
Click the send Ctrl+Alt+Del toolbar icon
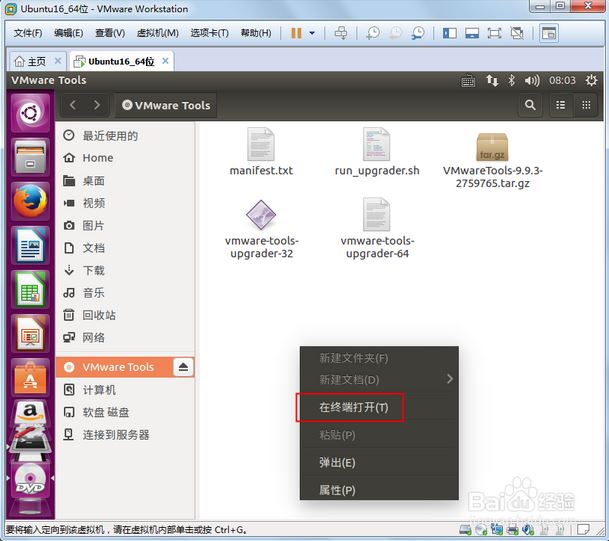(x=341, y=33)
